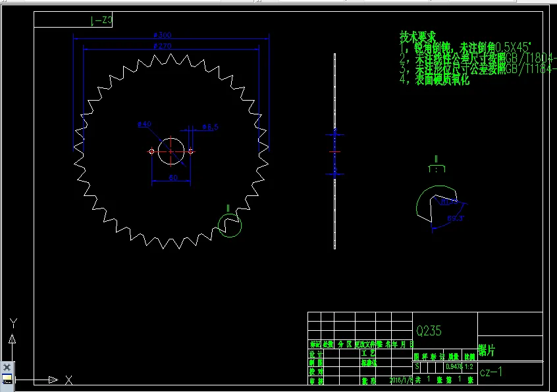Click the Q235 material text in title block
Image resolution: width=557 pixels, height=392 pixels.
pos(429,331)
